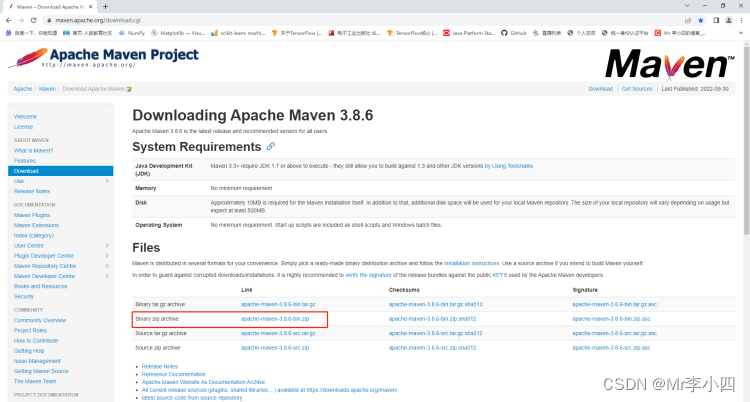Select Welcome in the sidebar
The image size is (750, 402).
25,117
